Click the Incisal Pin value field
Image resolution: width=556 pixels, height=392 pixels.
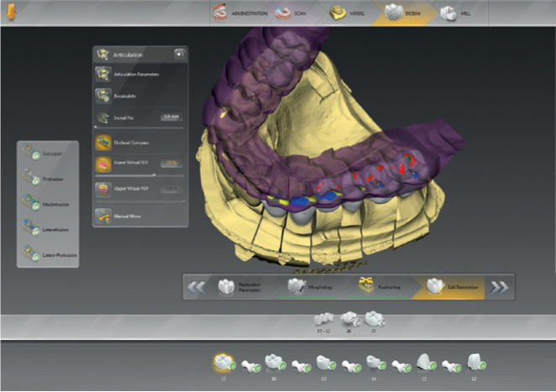click(170, 117)
